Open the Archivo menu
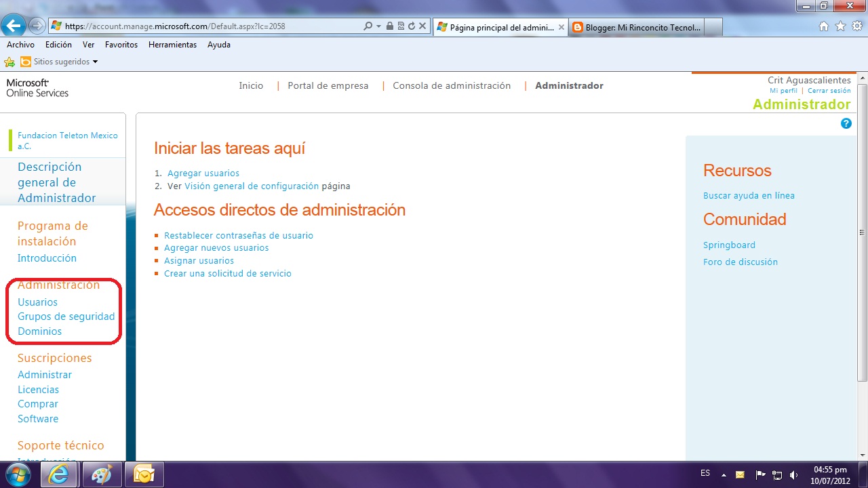This screenshot has height=488, width=868. (20, 45)
